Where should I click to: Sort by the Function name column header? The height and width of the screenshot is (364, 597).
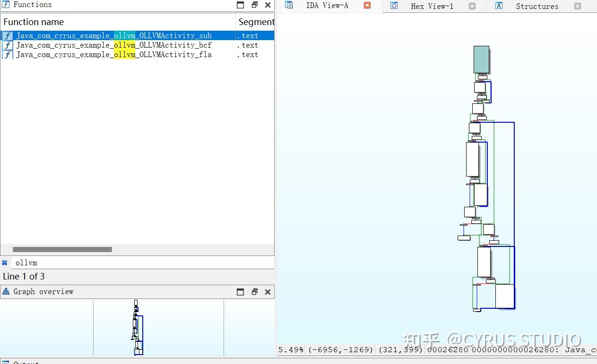34,22
